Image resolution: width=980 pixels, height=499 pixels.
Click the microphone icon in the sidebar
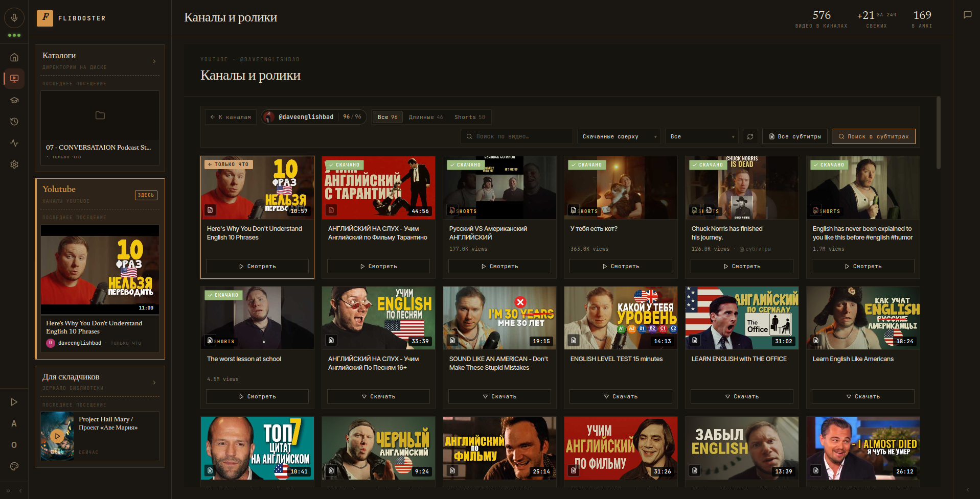pyautogui.click(x=14, y=18)
